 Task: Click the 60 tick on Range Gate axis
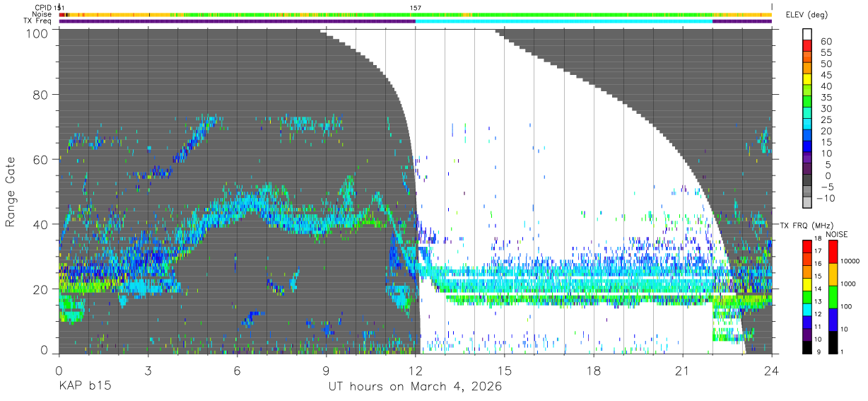point(41,159)
